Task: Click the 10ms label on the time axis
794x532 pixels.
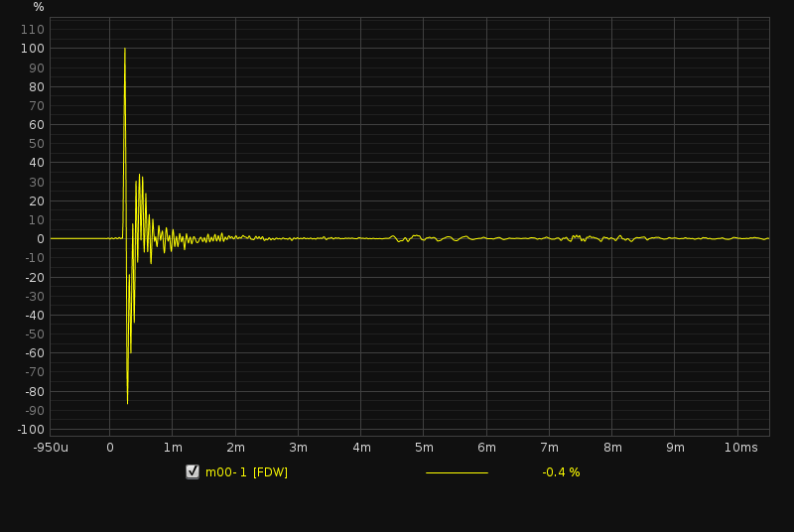Action: click(x=740, y=448)
